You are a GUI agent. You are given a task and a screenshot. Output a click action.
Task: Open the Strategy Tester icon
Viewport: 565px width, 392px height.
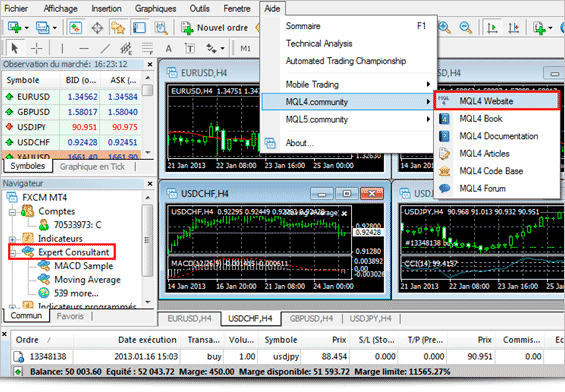(x=161, y=27)
